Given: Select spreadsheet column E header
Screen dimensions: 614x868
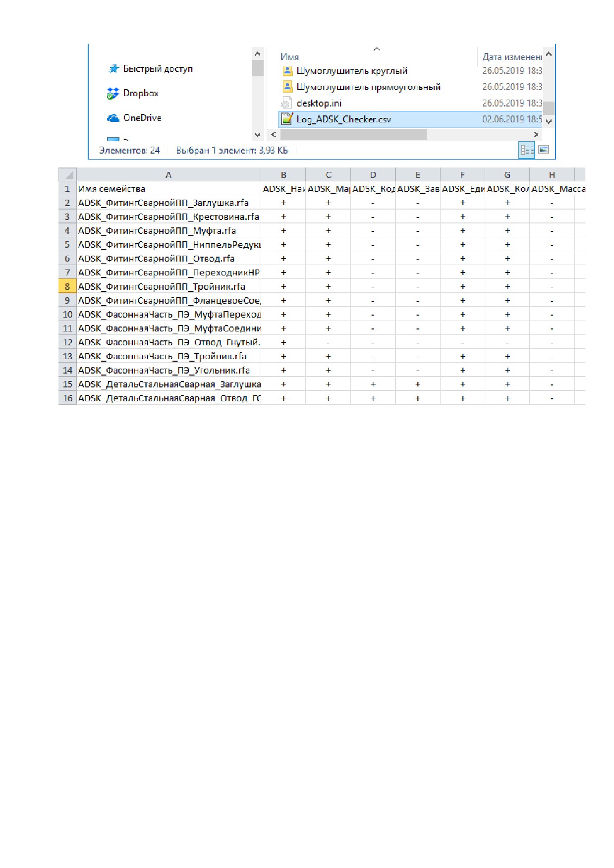Looking at the screenshot, I should point(418,174).
